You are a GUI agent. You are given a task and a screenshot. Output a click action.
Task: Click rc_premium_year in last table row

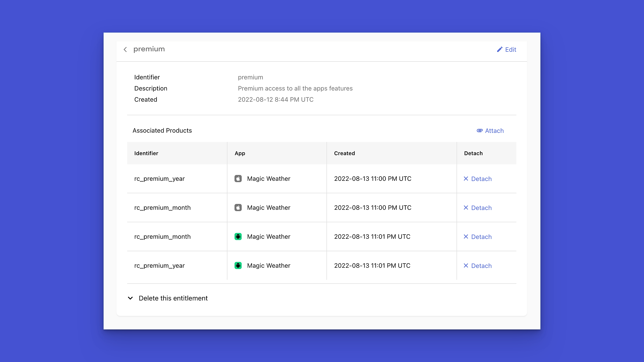pos(159,266)
